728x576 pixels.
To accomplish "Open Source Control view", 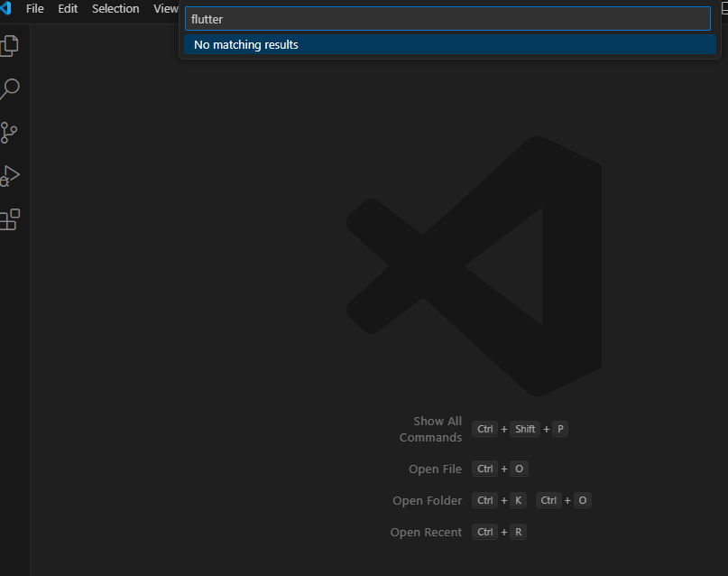I will coord(9,133).
